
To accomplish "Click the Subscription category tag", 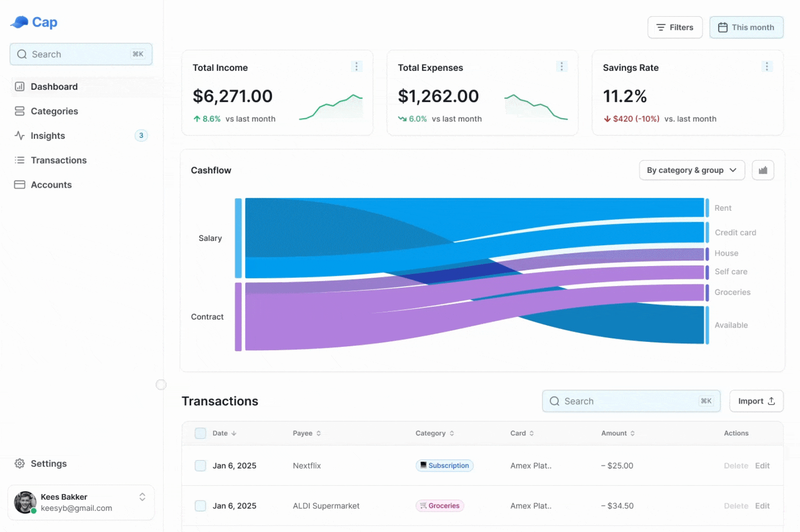I will (x=444, y=465).
